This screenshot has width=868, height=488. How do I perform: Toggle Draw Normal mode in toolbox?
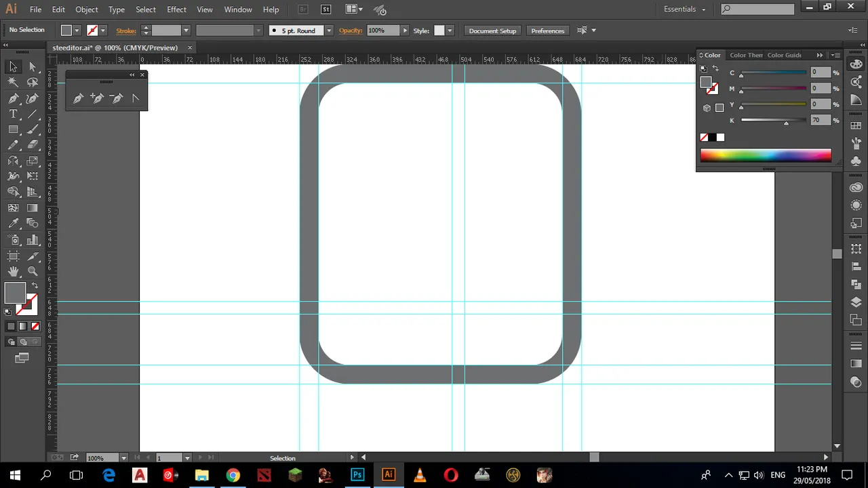pyautogui.click(x=11, y=342)
